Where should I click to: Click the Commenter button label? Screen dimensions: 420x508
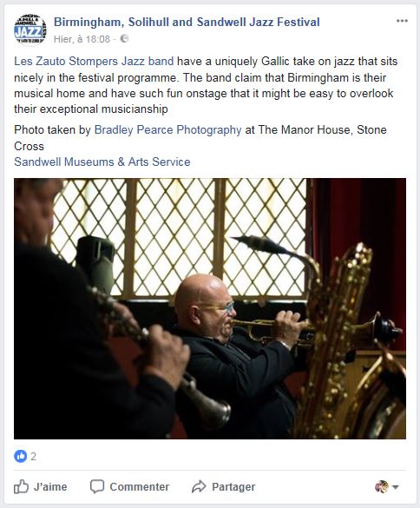point(139,486)
